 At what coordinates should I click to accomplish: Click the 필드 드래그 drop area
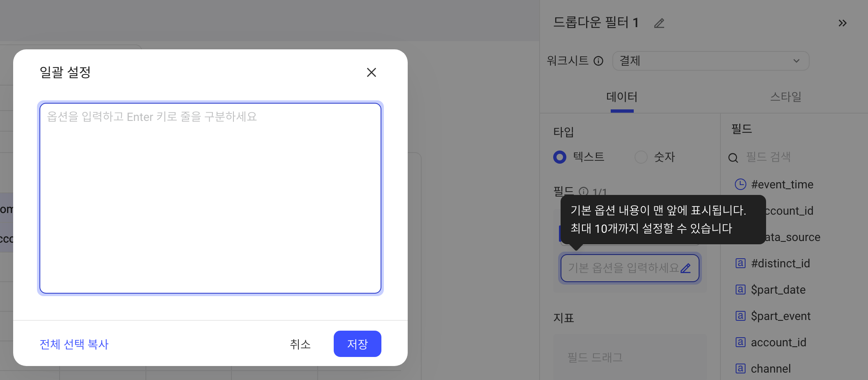click(630, 357)
